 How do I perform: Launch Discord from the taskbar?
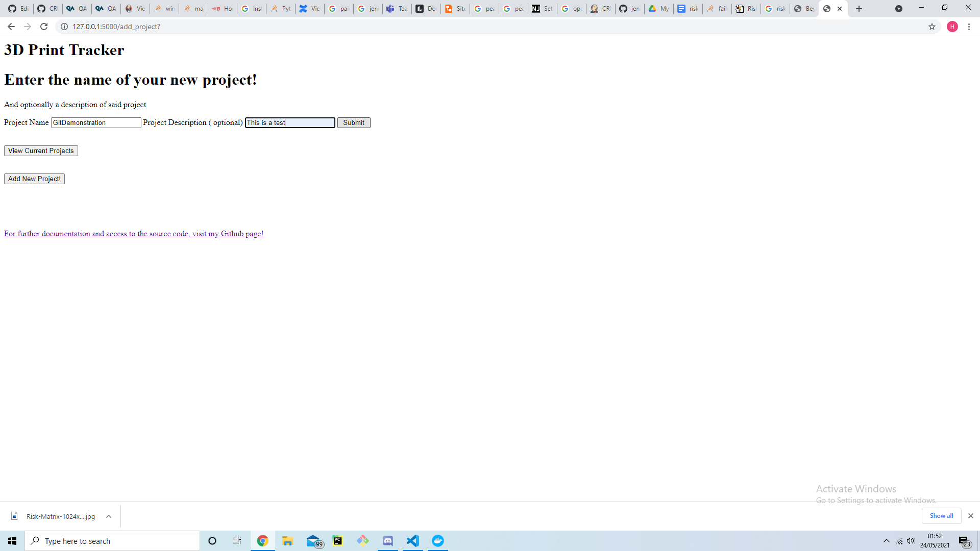[x=388, y=541]
